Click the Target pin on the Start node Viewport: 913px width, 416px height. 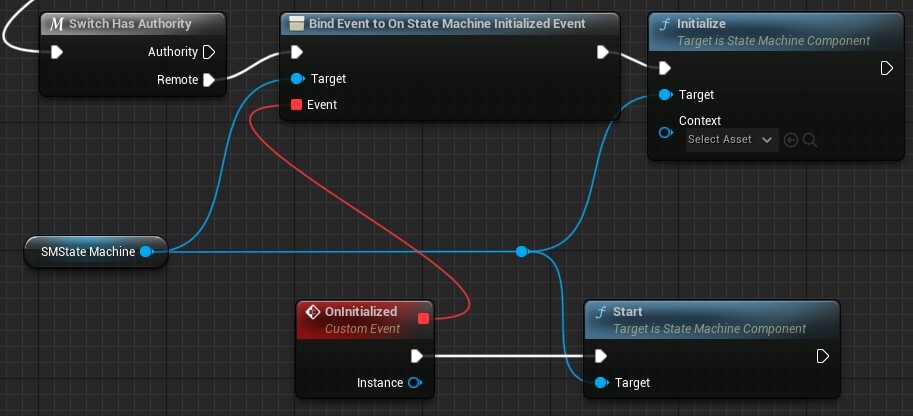[x=600, y=383]
